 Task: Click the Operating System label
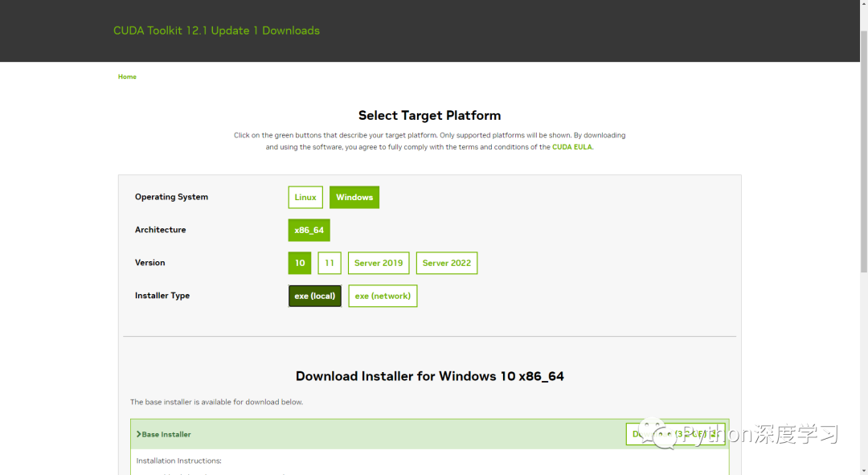pos(172,197)
